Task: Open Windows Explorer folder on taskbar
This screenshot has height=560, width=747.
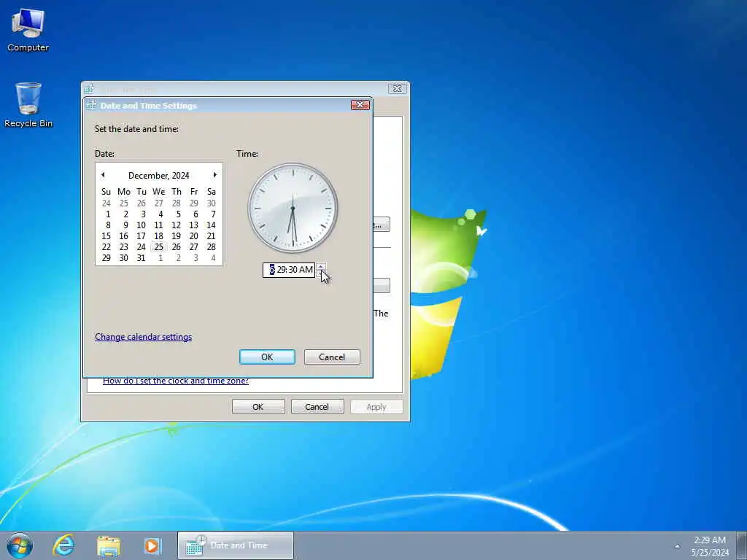Action: click(109, 545)
